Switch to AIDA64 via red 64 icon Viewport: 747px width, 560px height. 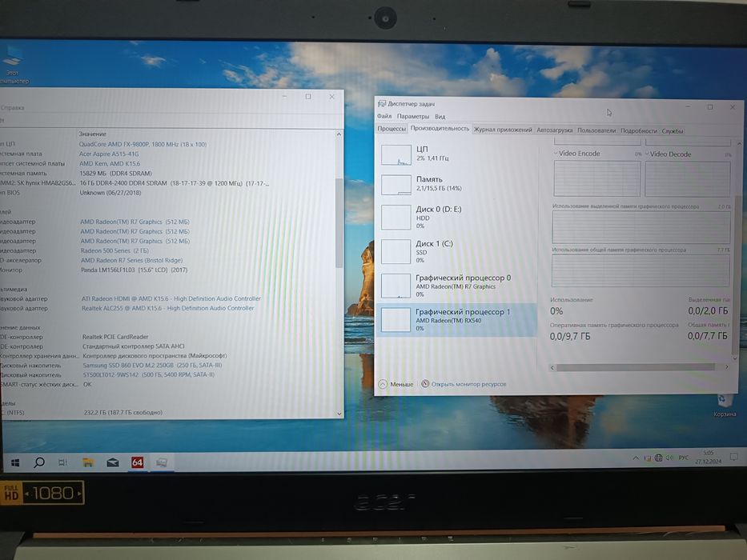tap(137, 462)
